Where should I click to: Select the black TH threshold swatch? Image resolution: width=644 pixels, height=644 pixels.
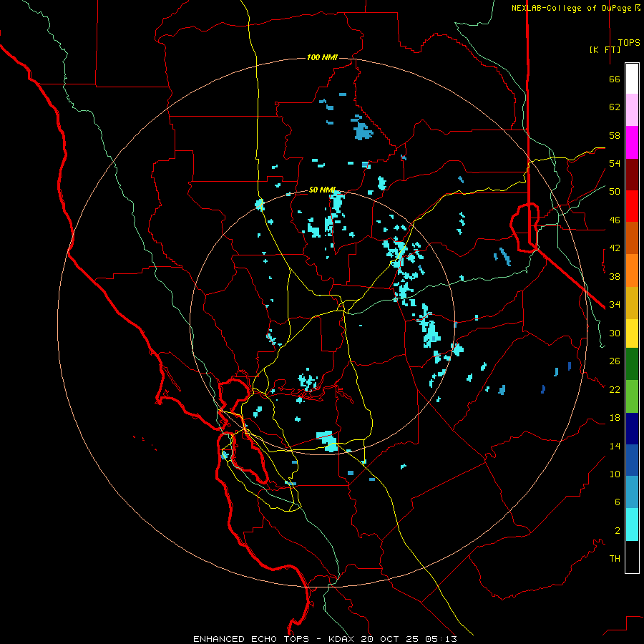632,557
